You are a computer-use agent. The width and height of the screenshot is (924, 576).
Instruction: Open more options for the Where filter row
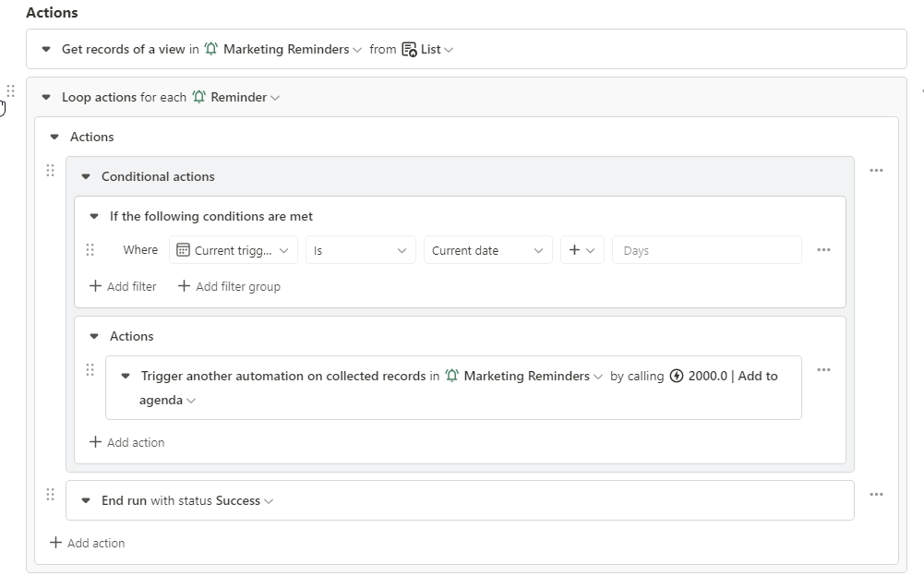click(x=823, y=250)
